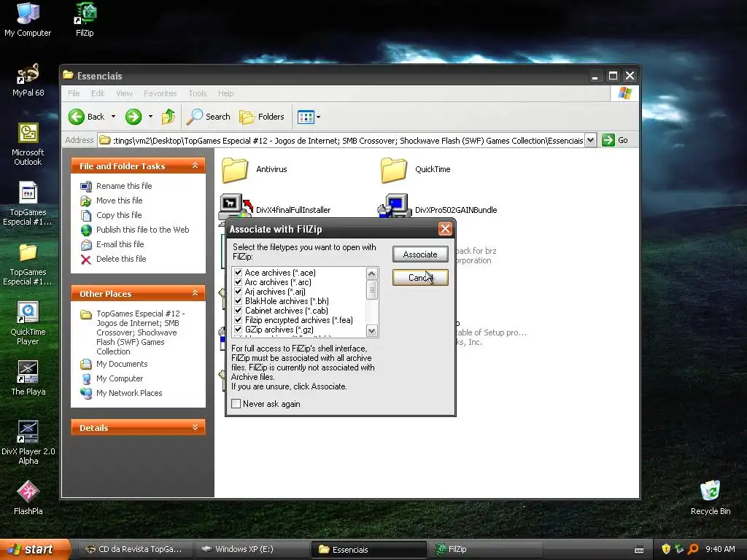Open The Playa desktop shortcut
The height and width of the screenshot is (560, 747).
pyautogui.click(x=28, y=378)
